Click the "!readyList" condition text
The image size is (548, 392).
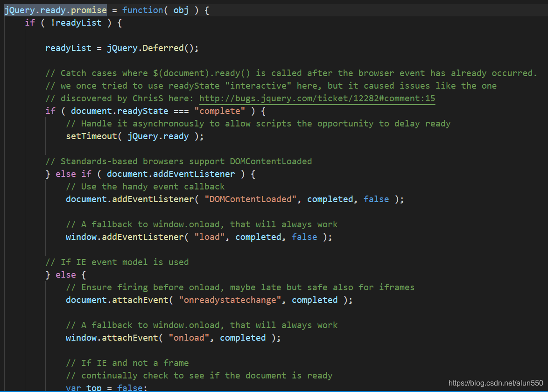(x=76, y=23)
